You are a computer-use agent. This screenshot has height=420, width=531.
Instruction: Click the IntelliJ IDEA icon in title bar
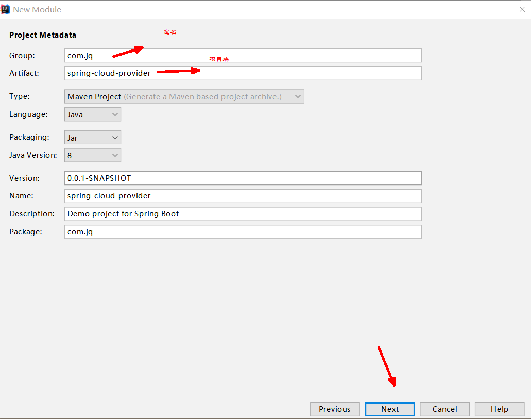[x=6, y=9]
